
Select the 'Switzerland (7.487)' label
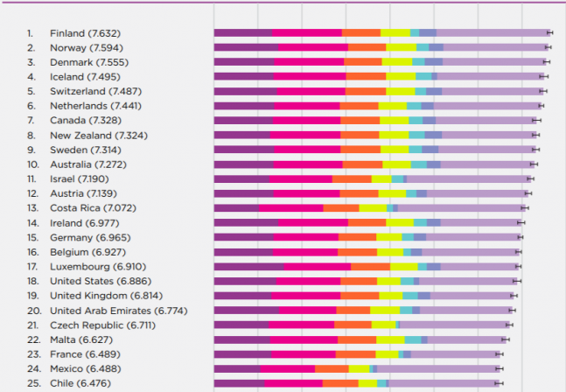(x=95, y=91)
